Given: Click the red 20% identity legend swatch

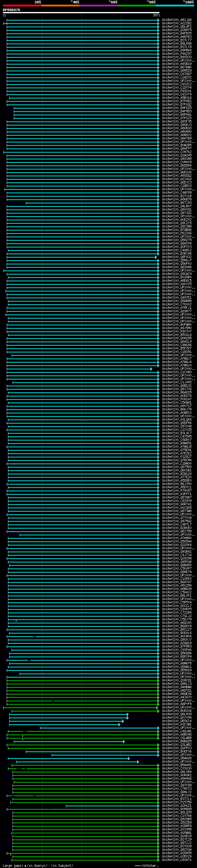Looking at the screenshot, I should pos(22,6).
